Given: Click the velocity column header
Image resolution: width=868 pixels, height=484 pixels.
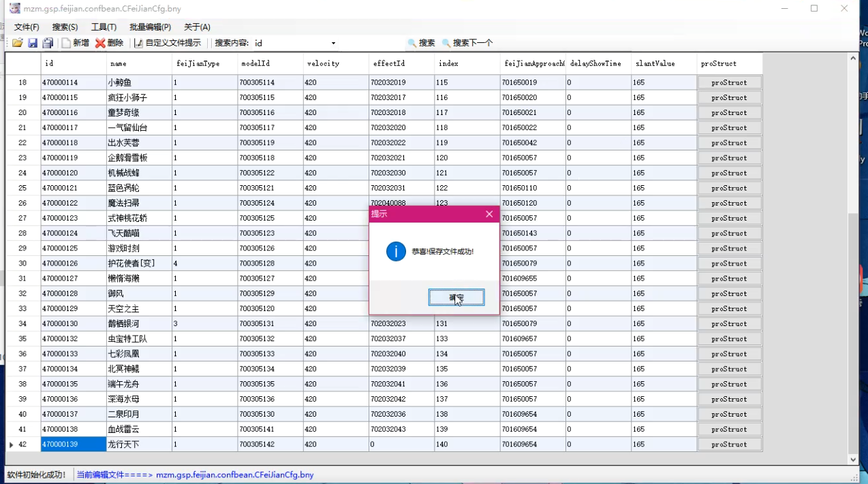Looking at the screenshot, I should point(336,63).
